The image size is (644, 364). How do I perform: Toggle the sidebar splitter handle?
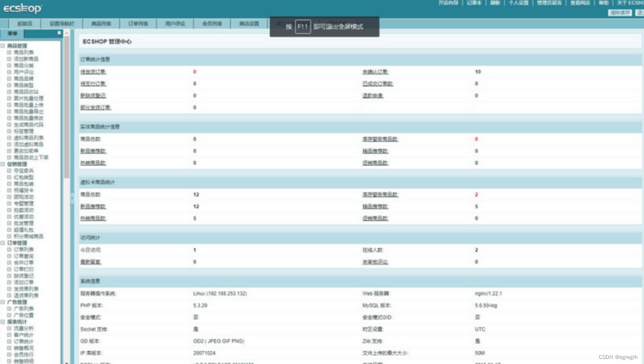click(72, 198)
